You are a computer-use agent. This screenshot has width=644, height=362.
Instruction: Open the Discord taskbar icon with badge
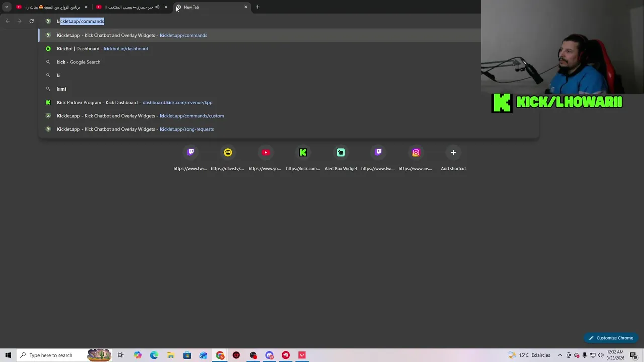tap(270, 355)
